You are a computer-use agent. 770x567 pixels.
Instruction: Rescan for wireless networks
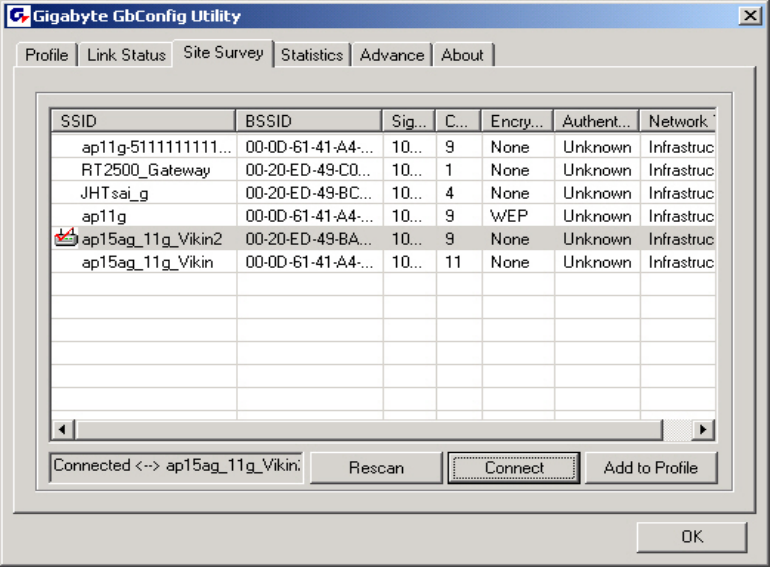click(376, 467)
